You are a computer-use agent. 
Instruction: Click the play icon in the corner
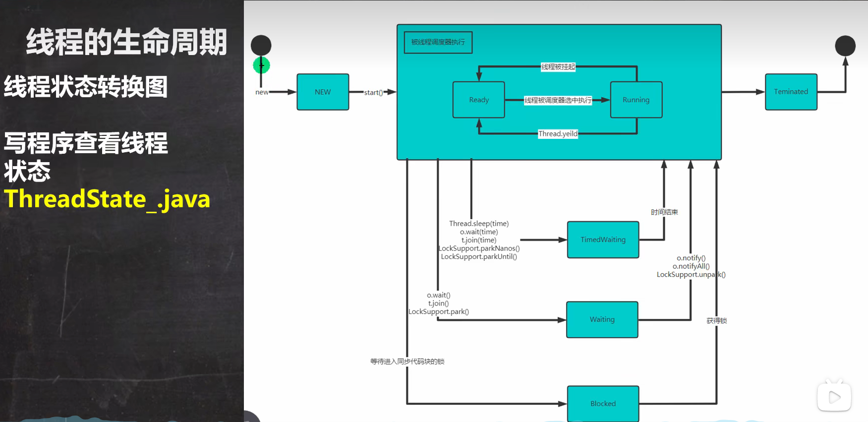[x=834, y=397]
